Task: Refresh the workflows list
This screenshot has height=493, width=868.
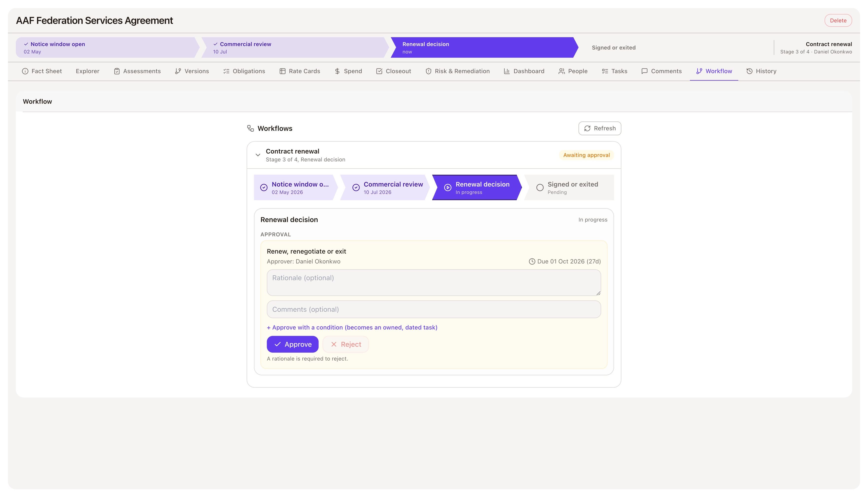Action: click(599, 128)
